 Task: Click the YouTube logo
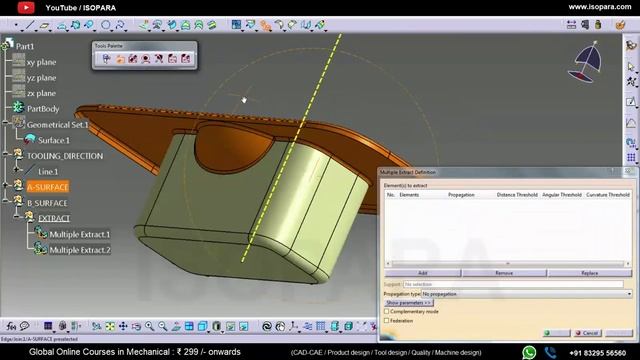26,7
